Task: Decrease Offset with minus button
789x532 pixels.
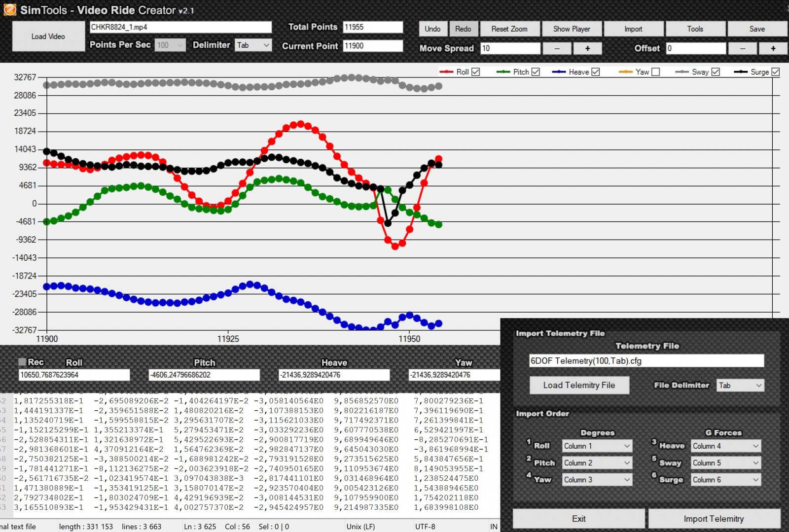Action: tap(742, 48)
